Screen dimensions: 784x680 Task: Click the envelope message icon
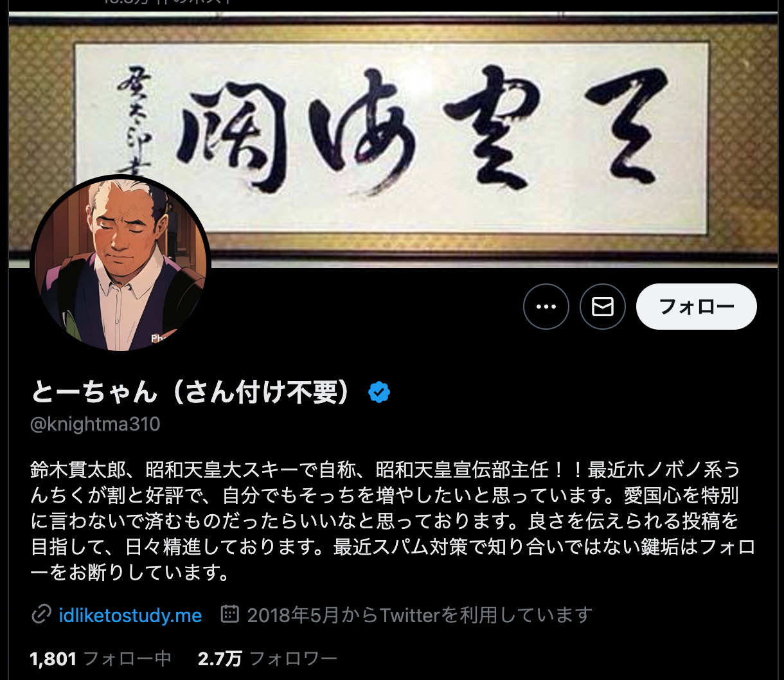[602, 307]
